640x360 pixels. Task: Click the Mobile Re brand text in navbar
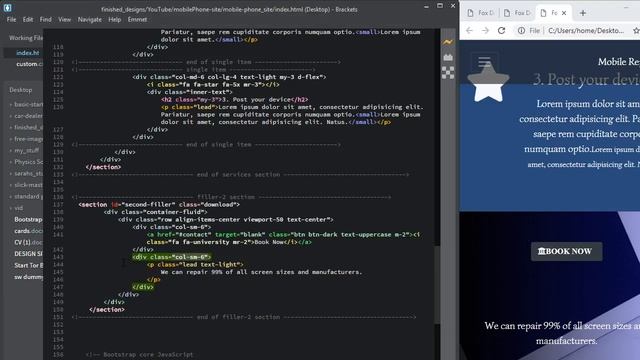click(619, 62)
